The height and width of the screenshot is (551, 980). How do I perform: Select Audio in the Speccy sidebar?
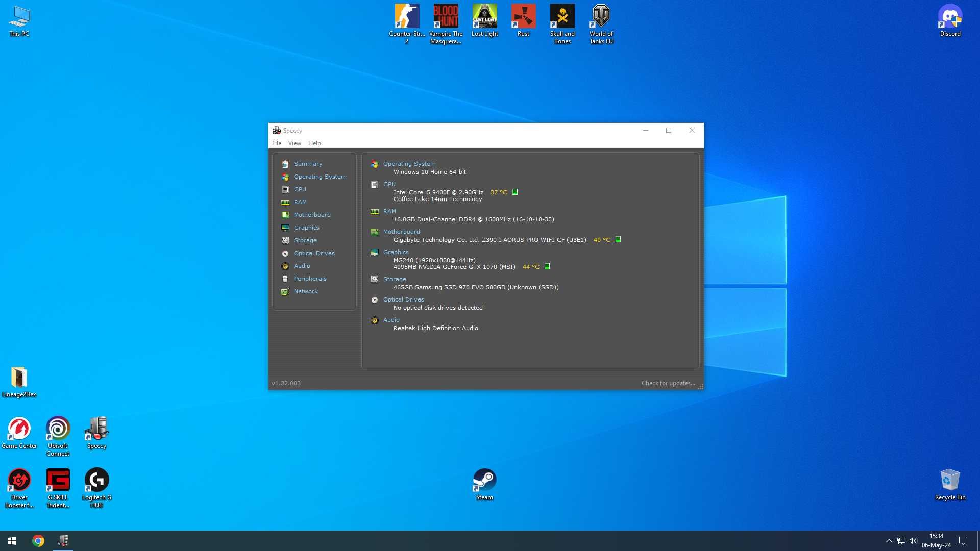click(302, 266)
